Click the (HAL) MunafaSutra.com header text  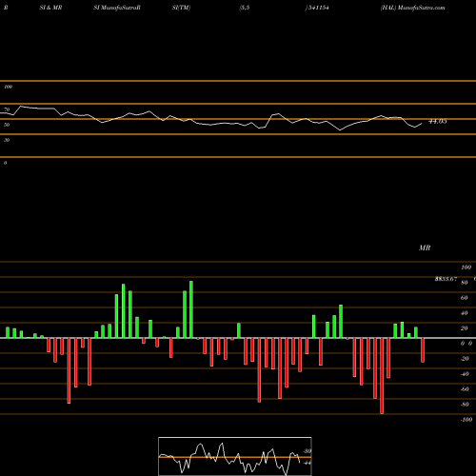click(x=412, y=8)
